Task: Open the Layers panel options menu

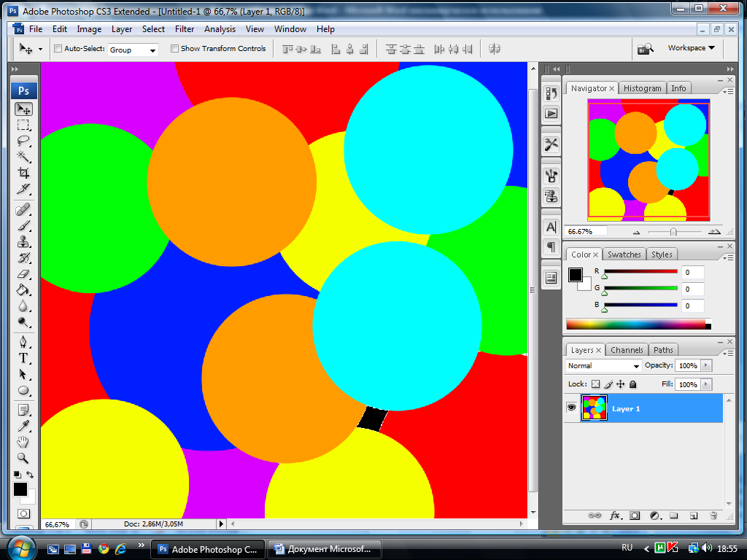Action: (728, 353)
